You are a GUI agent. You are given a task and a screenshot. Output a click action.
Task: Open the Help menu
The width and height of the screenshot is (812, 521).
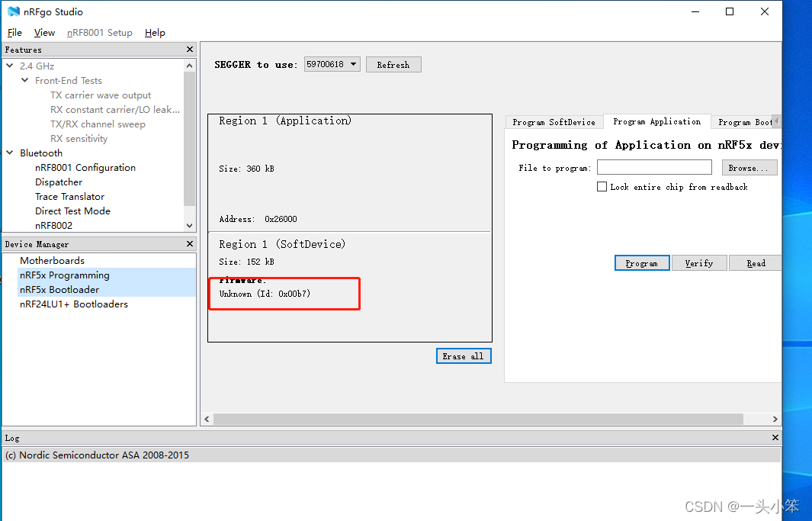point(155,33)
